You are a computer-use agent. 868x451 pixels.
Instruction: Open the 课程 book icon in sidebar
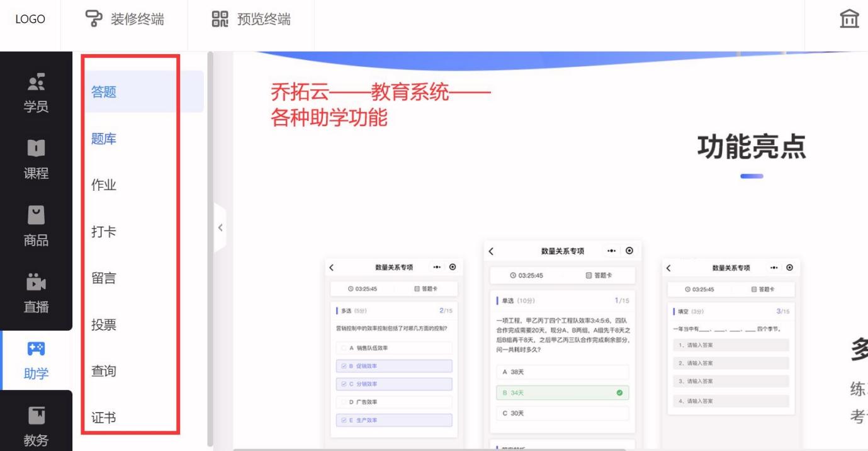[36, 149]
